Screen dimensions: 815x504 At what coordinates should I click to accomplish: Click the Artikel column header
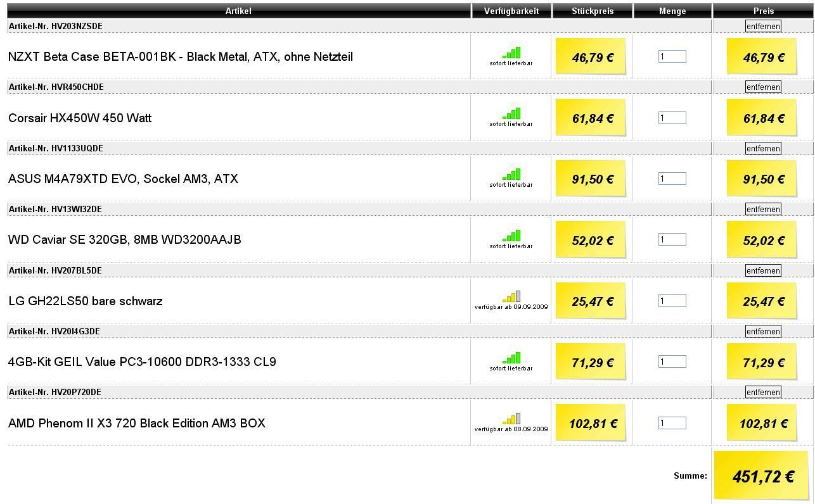click(x=238, y=11)
